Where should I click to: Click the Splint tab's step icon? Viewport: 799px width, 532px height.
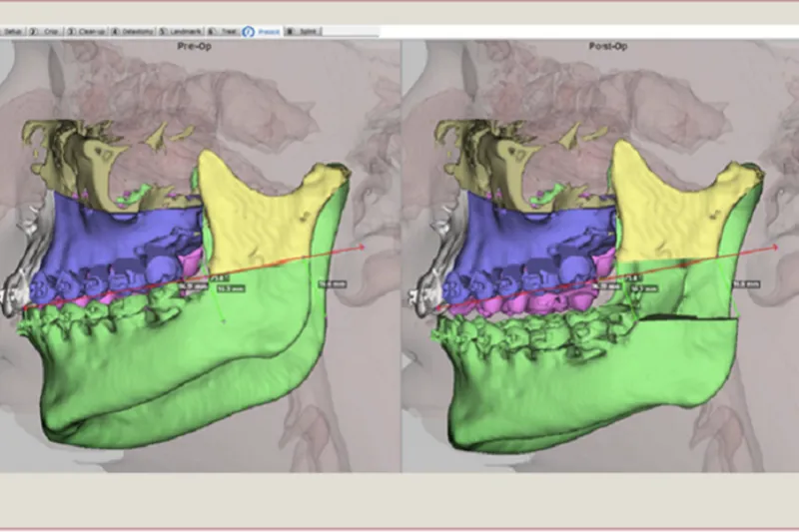click(x=290, y=32)
